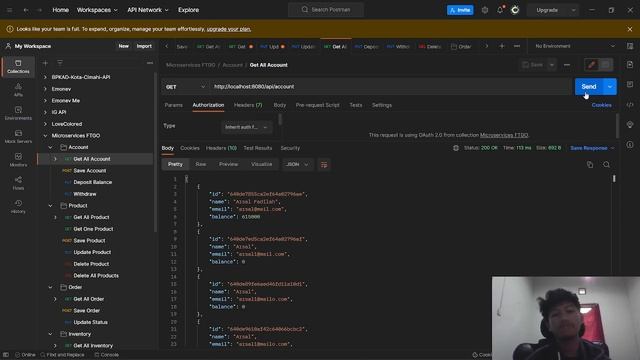Viewport: 640px width, 360px height.
Task: Click the Search Postman field
Action: pyautogui.click(x=326, y=10)
